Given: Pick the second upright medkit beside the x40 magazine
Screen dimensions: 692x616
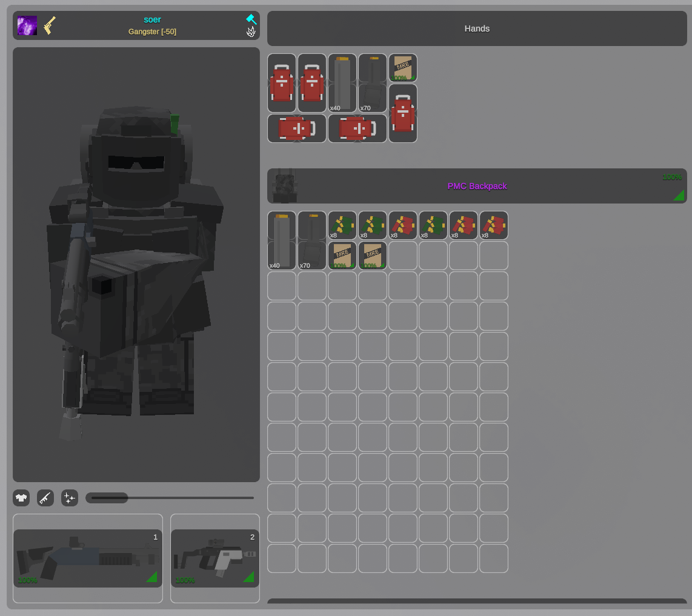Looking at the screenshot, I should tap(312, 83).
